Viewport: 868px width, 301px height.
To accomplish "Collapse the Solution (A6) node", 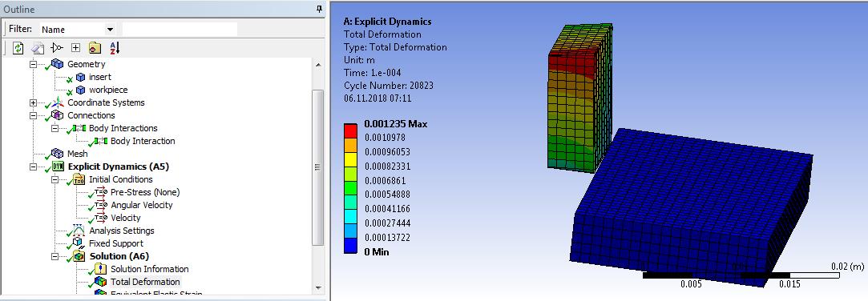I will [55, 256].
